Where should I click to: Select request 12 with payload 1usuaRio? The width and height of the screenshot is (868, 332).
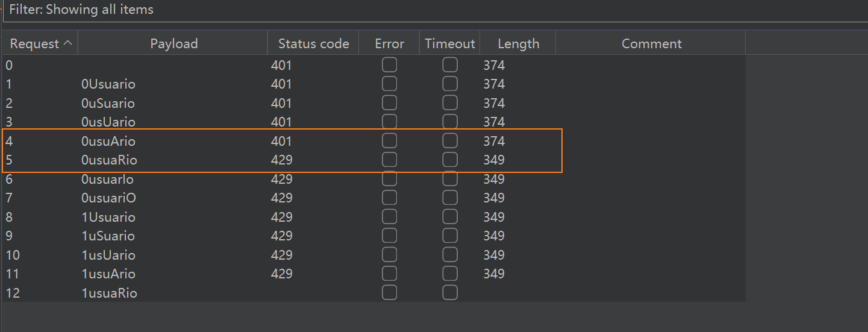pos(109,293)
